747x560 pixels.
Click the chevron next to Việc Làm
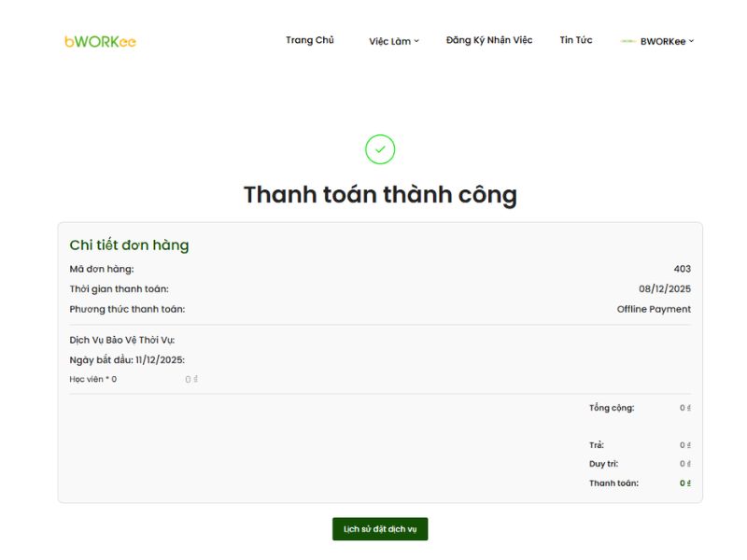[416, 41]
